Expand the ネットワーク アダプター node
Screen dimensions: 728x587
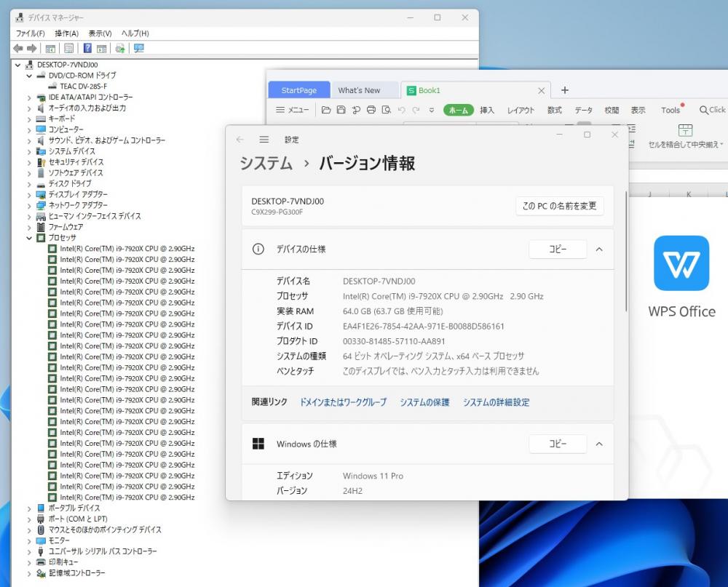tap(29, 206)
